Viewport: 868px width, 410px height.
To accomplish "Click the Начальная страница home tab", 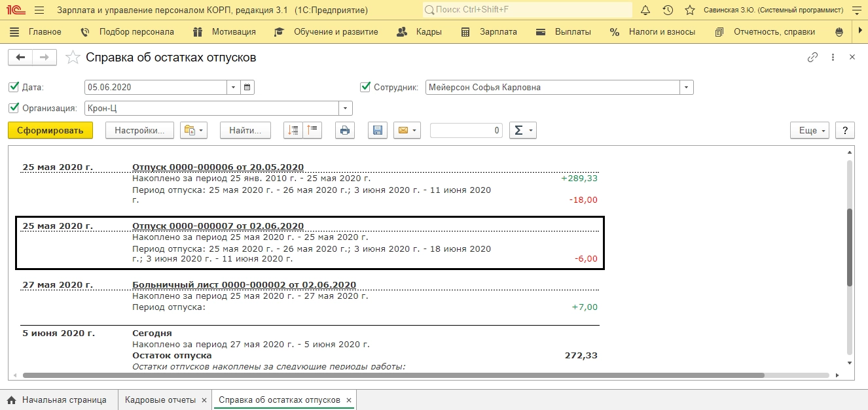I will coord(56,400).
